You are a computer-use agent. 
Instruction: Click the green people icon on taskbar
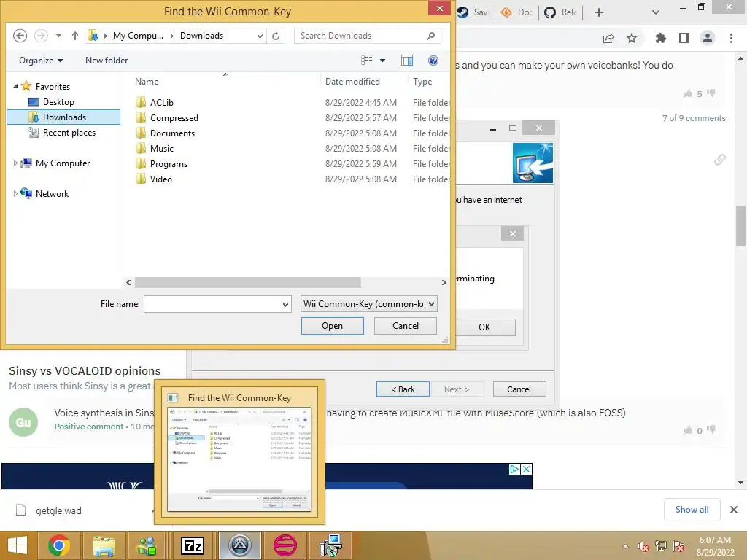point(147,545)
